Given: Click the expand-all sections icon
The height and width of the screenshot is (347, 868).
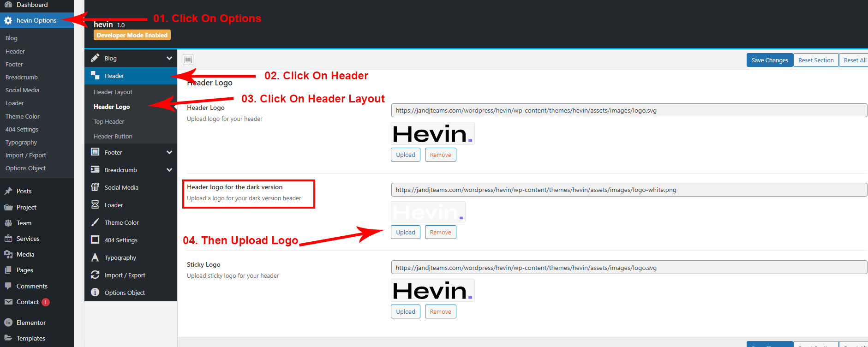Looking at the screenshot, I should pyautogui.click(x=188, y=60).
